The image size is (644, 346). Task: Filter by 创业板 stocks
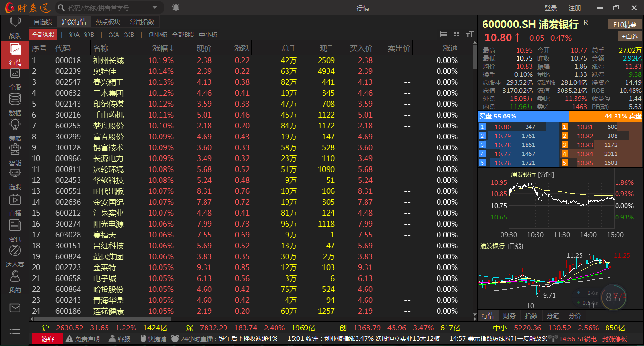click(x=158, y=35)
